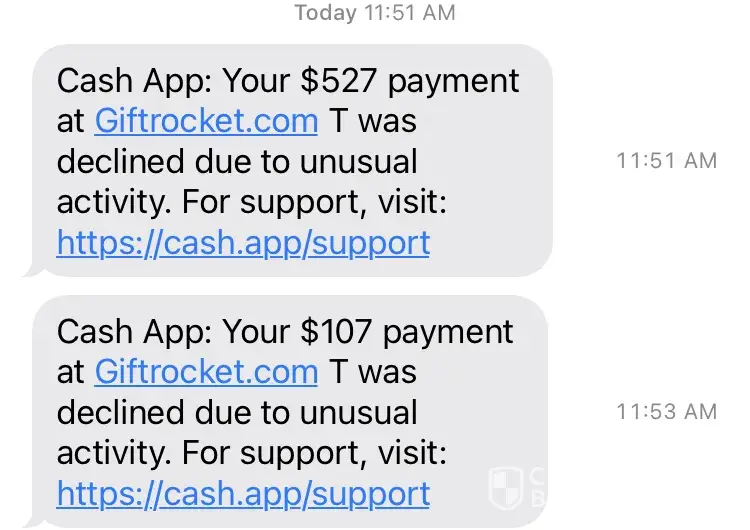This screenshot has width=750, height=530.
Task: Select the $527 amount text
Action: coord(333,81)
